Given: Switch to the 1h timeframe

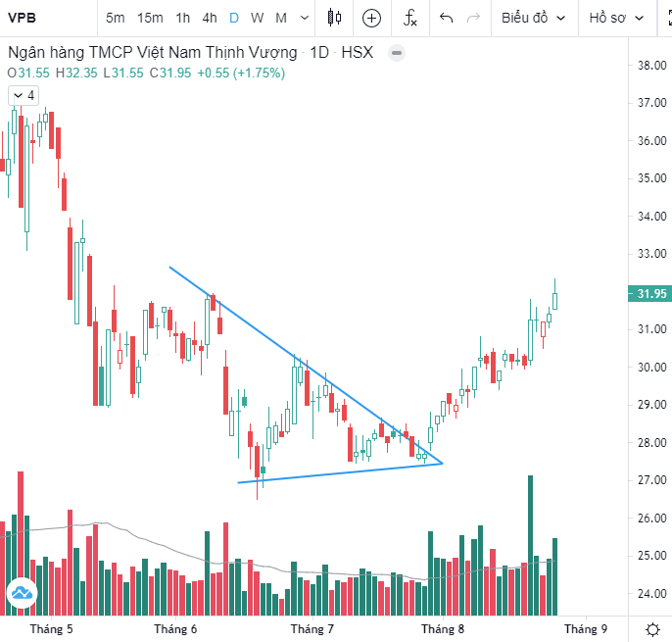Looking at the screenshot, I should pyautogui.click(x=182, y=18).
